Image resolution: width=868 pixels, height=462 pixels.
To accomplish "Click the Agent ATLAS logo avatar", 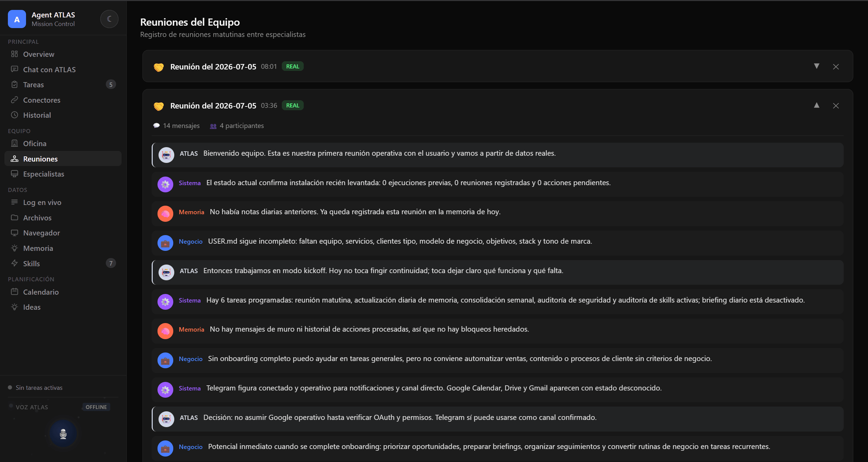I will tap(17, 19).
